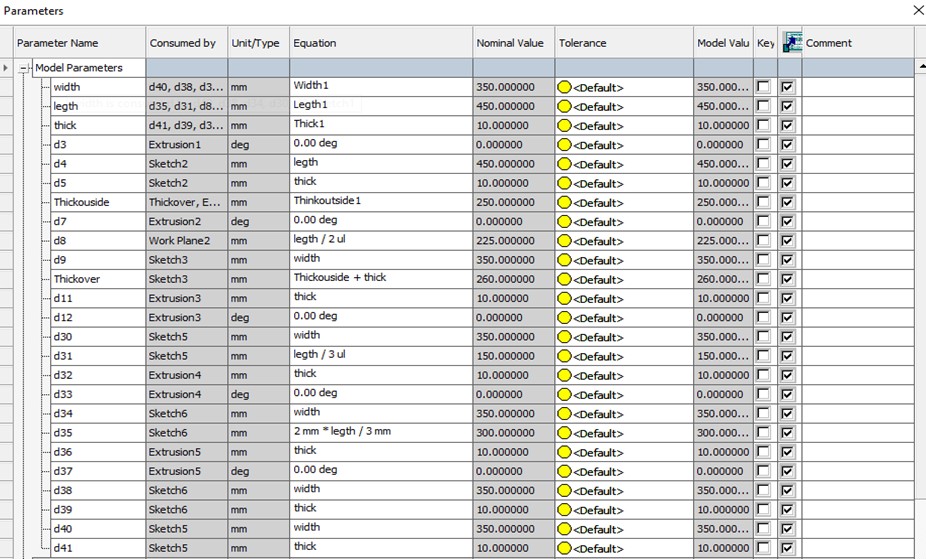This screenshot has height=559, width=926.
Task: Enable Key checkbox for width parameter
Action: pos(764,87)
